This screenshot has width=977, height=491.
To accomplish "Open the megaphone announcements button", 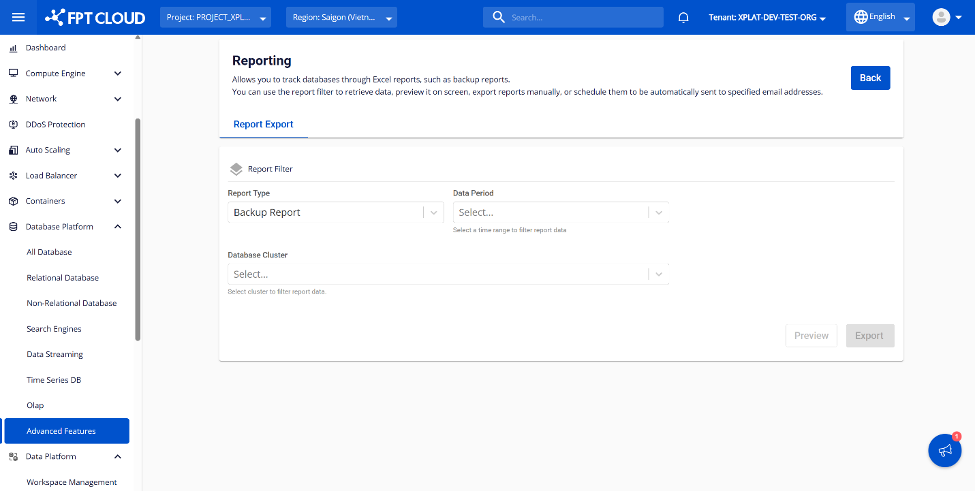I will click(x=944, y=451).
